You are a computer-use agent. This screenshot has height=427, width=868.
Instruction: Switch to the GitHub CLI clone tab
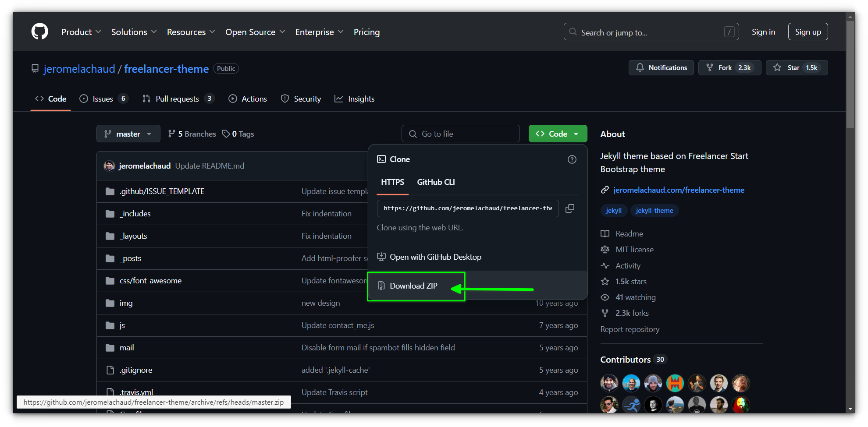point(435,182)
